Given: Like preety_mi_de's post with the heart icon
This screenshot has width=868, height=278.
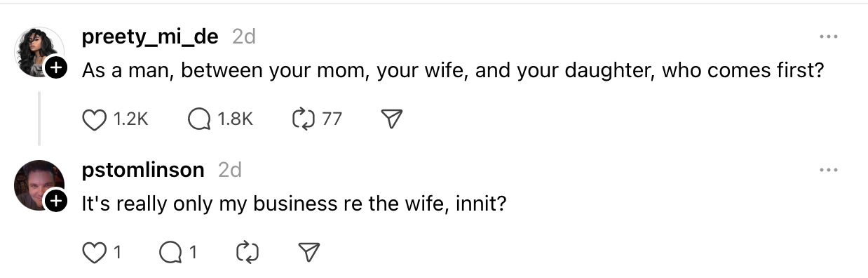Looking at the screenshot, I should pos(94,119).
